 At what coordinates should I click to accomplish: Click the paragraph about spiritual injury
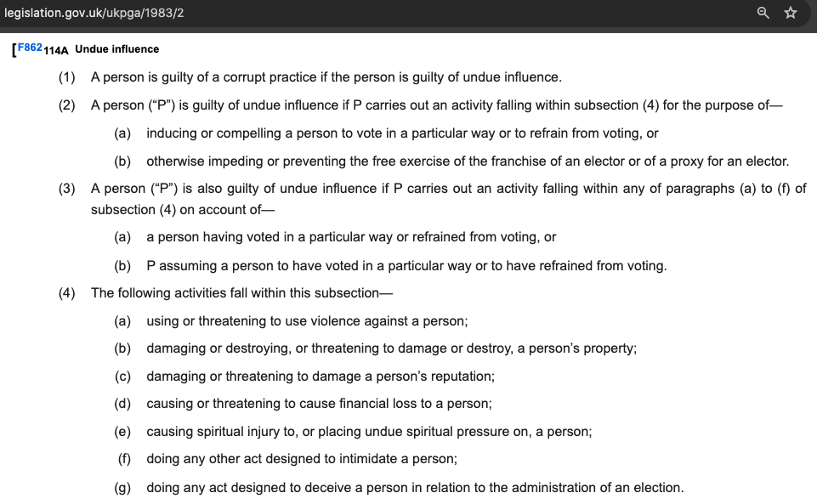point(369,432)
